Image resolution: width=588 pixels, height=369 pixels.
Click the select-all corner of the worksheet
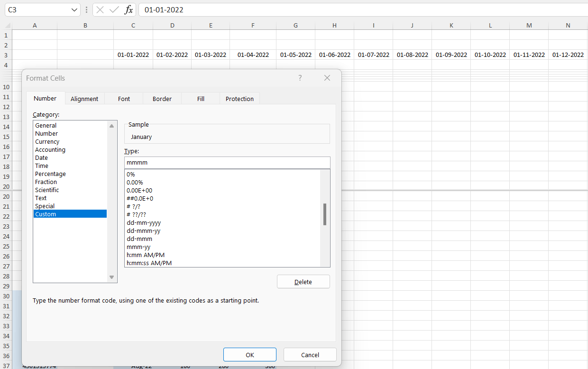pyautogui.click(x=7, y=26)
